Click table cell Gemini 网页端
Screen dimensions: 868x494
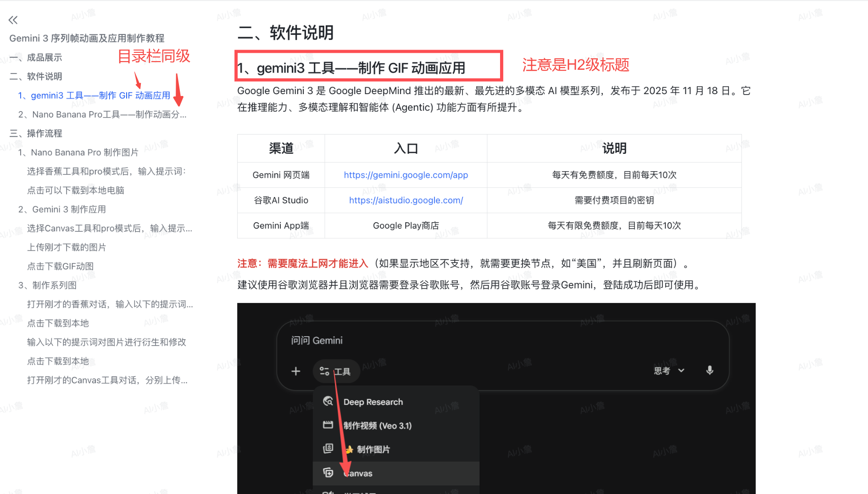pyautogui.click(x=281, y=175)
